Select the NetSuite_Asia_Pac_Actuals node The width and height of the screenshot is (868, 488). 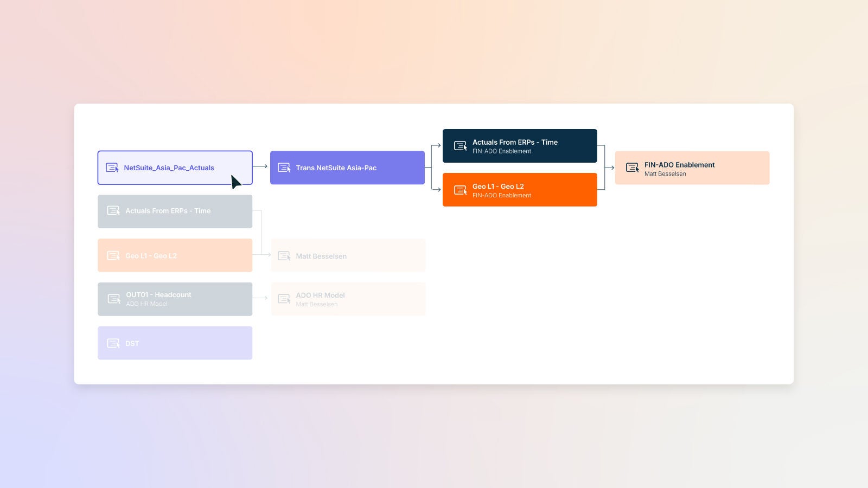(x=175, y=168)
